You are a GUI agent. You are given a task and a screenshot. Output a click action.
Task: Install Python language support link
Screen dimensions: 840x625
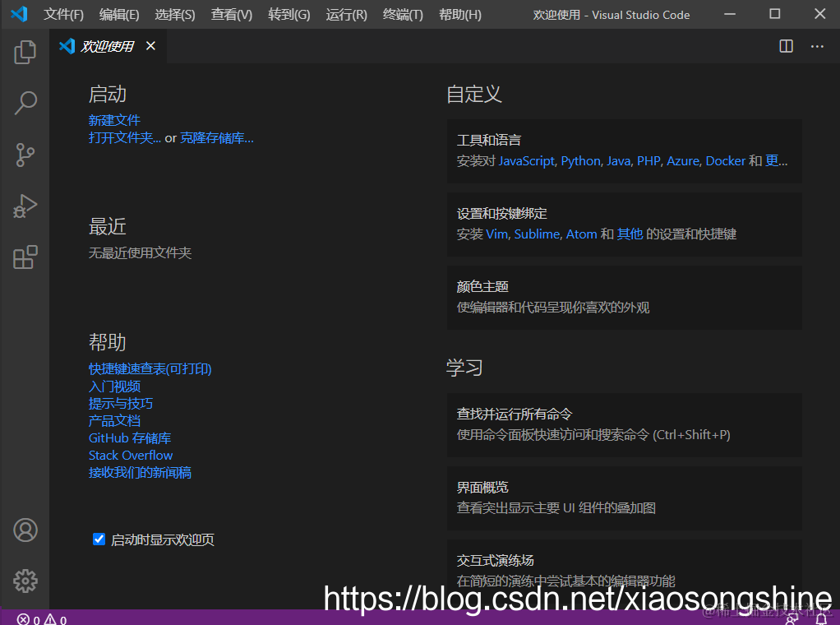580,161
